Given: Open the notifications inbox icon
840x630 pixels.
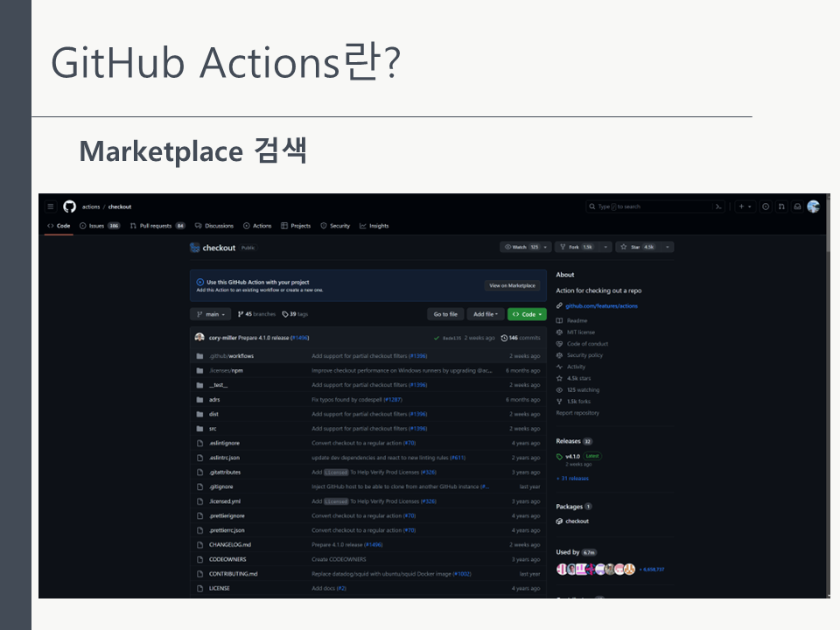Looking at the screenshot, I should pyautogui.click(x=797, y=206).
